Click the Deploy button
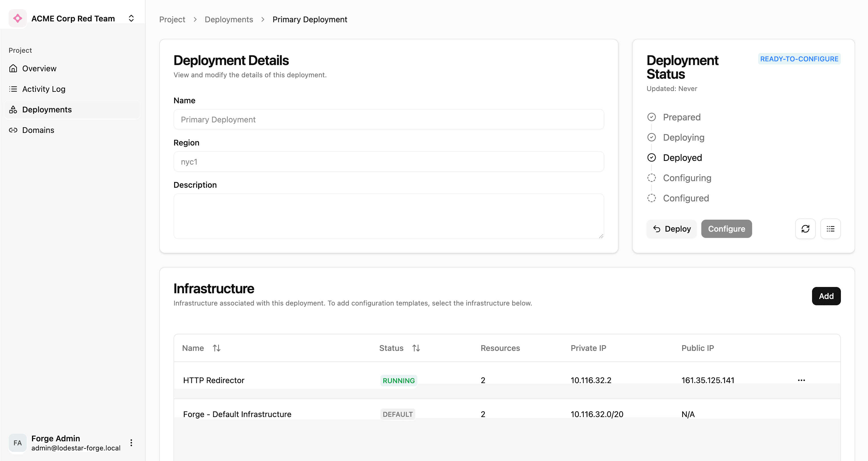 672,229
